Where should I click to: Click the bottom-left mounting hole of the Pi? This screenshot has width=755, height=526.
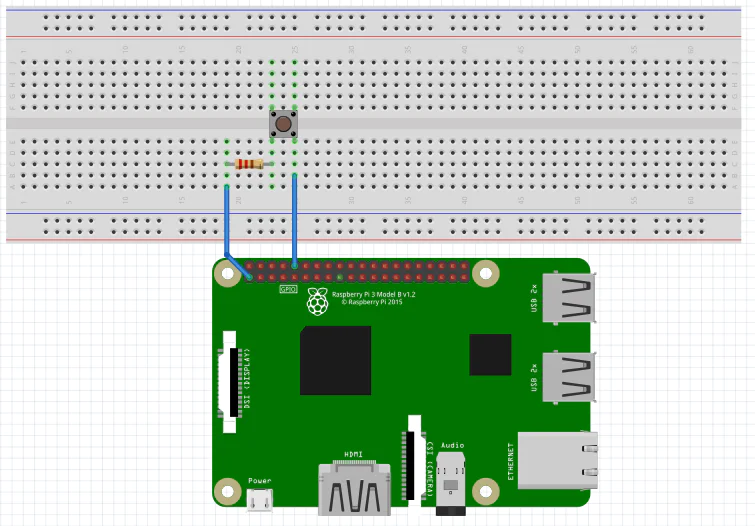tap(227, 491)
